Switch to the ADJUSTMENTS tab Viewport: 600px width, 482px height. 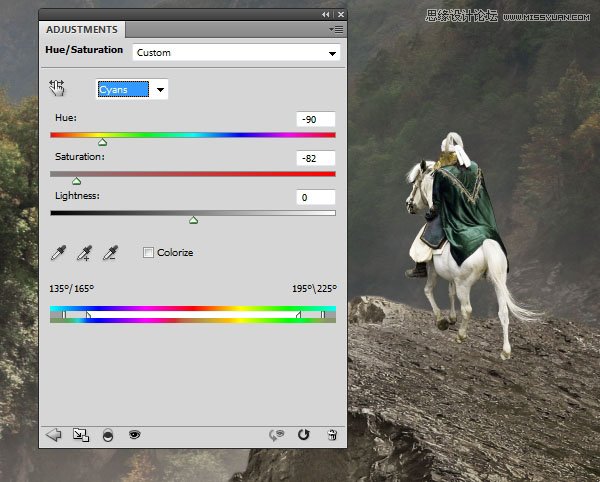(x=82, y=29)
